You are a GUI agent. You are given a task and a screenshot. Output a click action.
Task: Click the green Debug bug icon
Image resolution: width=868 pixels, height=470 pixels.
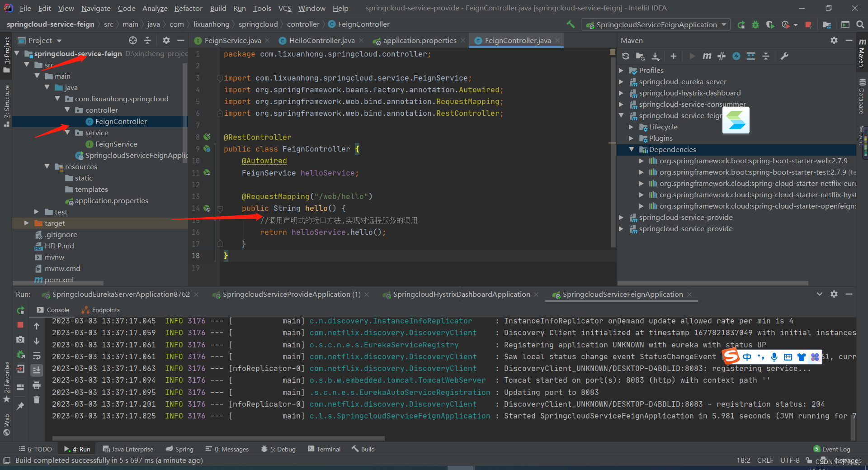pyautogui.click(x=755, y=25)
